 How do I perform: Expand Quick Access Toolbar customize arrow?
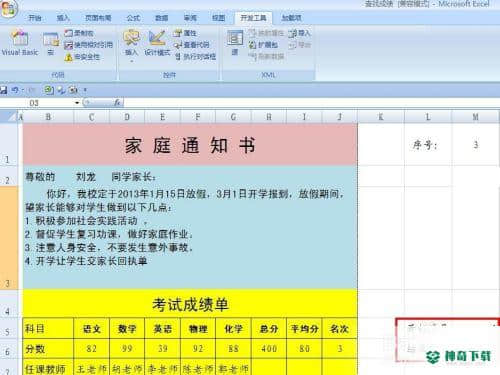[85, 90]
